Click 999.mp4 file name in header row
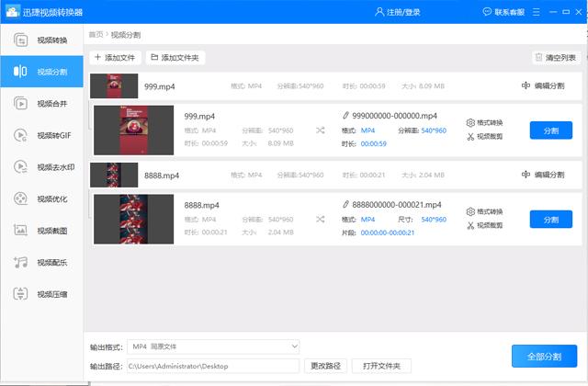Image resolution: width=588 pixels, height=386 pixels. click(159, 86)
